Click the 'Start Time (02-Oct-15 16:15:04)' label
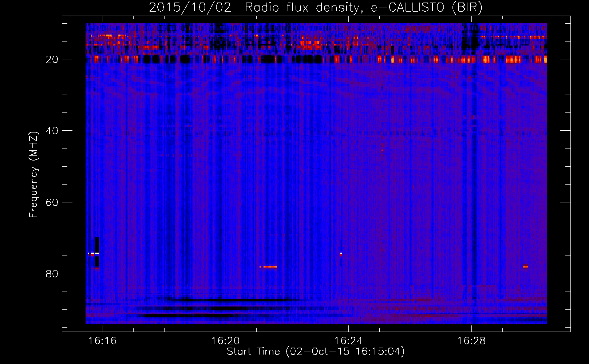589x364 pixels. tap(316, 352)
